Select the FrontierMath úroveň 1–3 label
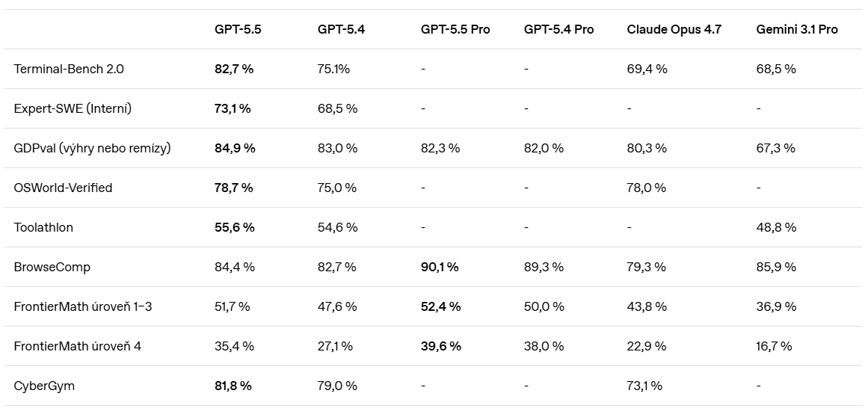Image resolution: width=868 pixels, height=414 pixels. (82, 306)
